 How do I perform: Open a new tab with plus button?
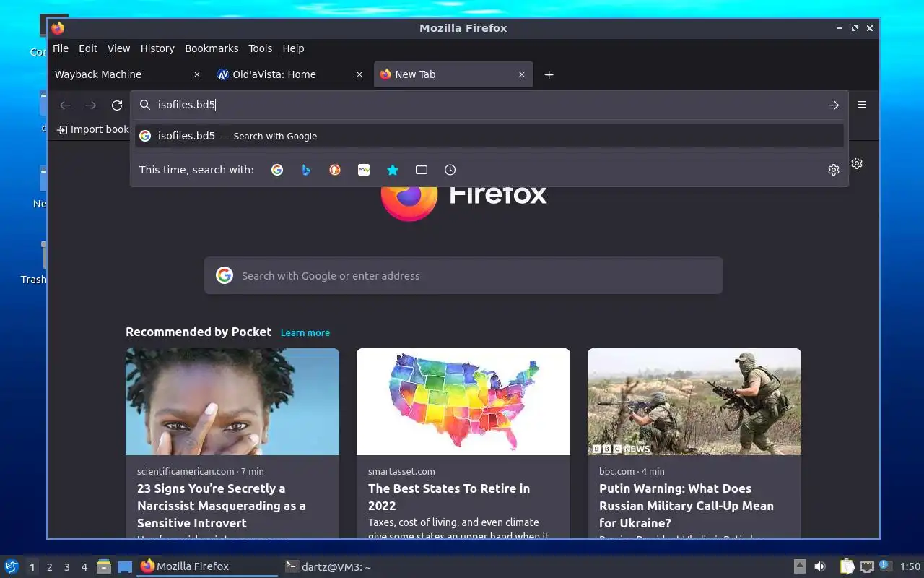(549, 74)
